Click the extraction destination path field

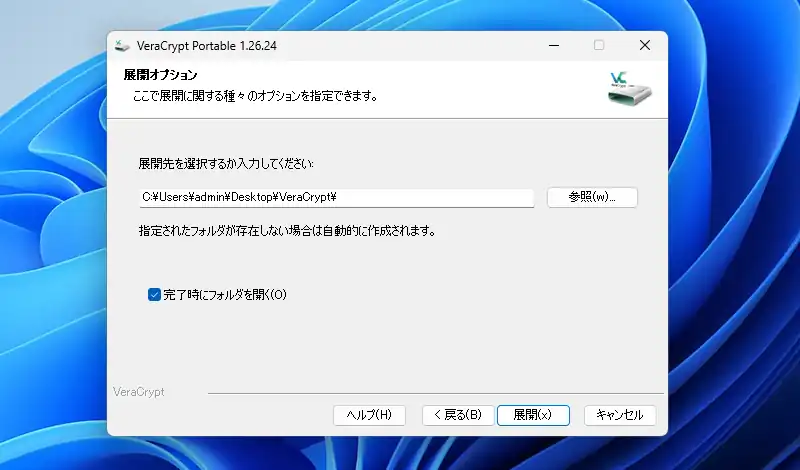[336, 197]
